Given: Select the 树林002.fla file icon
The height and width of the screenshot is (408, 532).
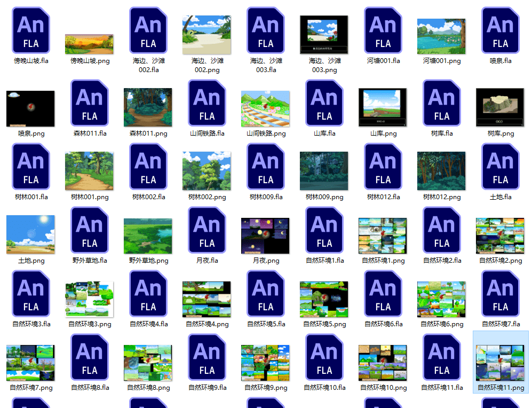Looking at the screenshot, I should tap(148, 167).
